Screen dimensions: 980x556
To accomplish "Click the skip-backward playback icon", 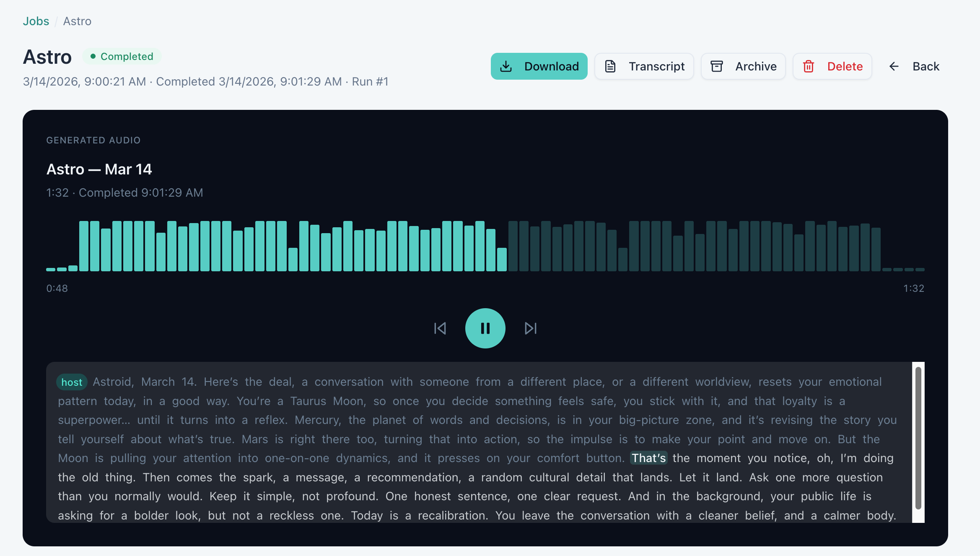I will coord(440,328).
